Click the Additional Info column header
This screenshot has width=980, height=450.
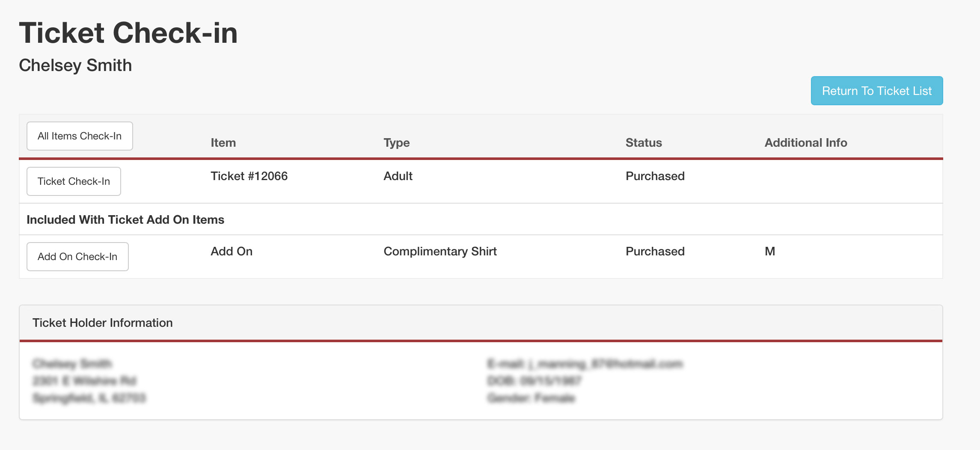coord(805,142)
